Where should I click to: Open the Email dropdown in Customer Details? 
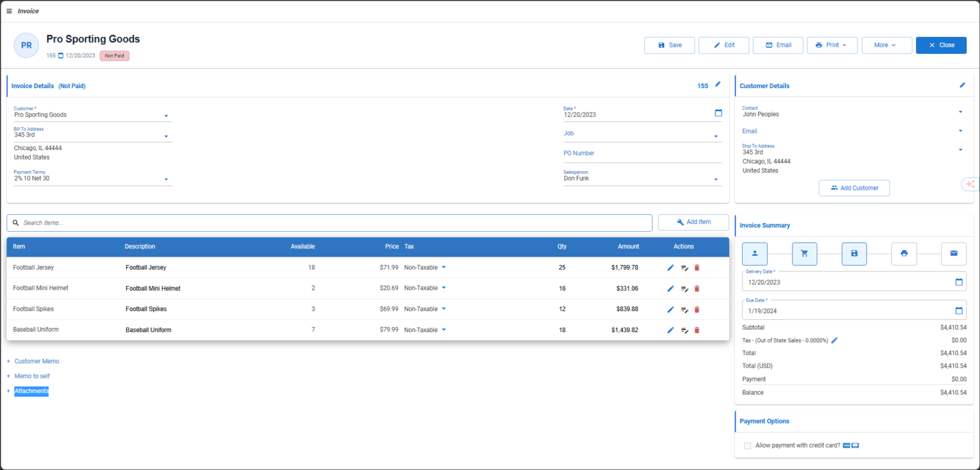point(960,131)
